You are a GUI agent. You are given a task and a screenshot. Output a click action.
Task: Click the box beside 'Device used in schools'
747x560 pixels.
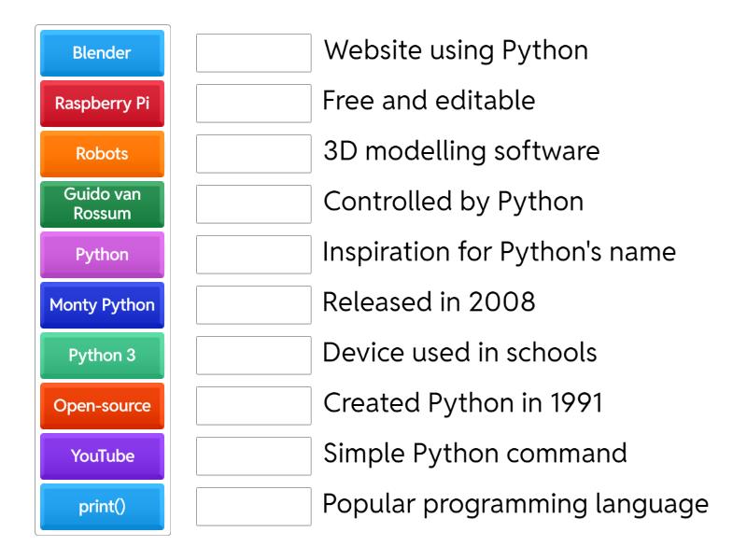click(253, 356)
